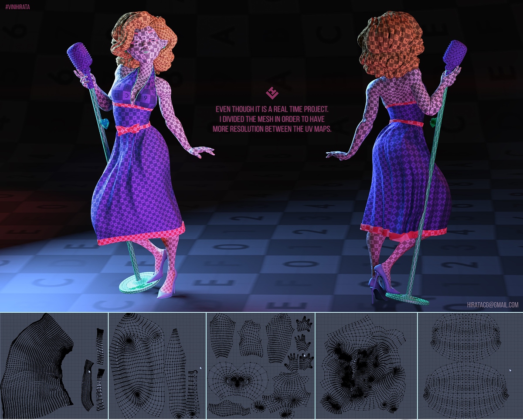The height and width of the screenshot is (420, 523).
Task: Open the dress UV map thumbnail
Action: [x=54, y=365]
